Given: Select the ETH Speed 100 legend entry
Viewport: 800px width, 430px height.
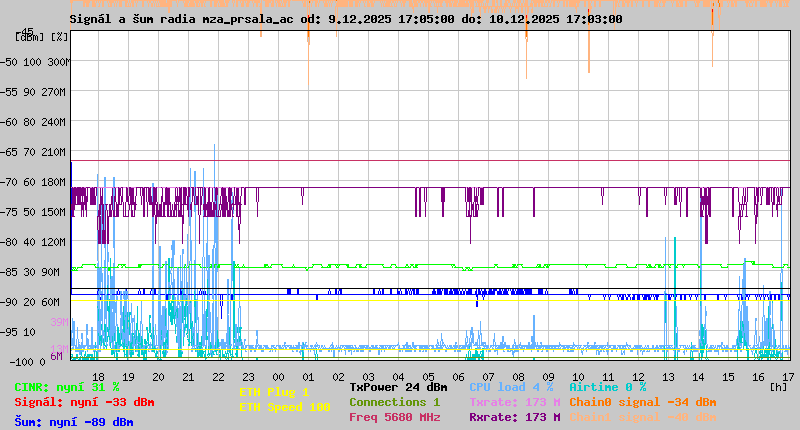Looking at the screenshot, I should [x=284, y=407].
